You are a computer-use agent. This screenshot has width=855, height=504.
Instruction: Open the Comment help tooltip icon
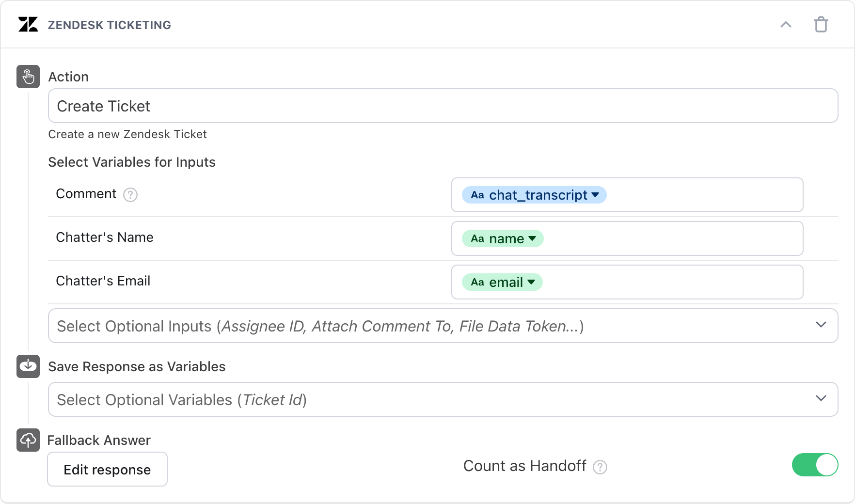click(x=130, y=195)
